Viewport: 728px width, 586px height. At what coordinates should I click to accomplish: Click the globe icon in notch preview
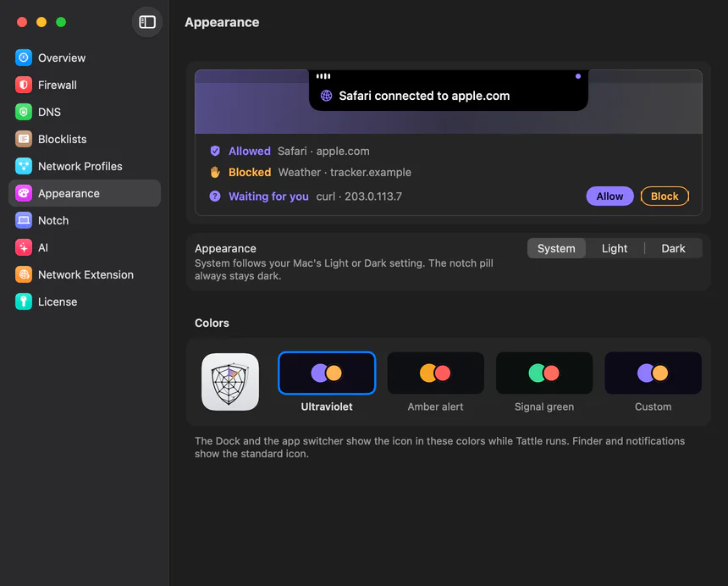click(327, 96)
